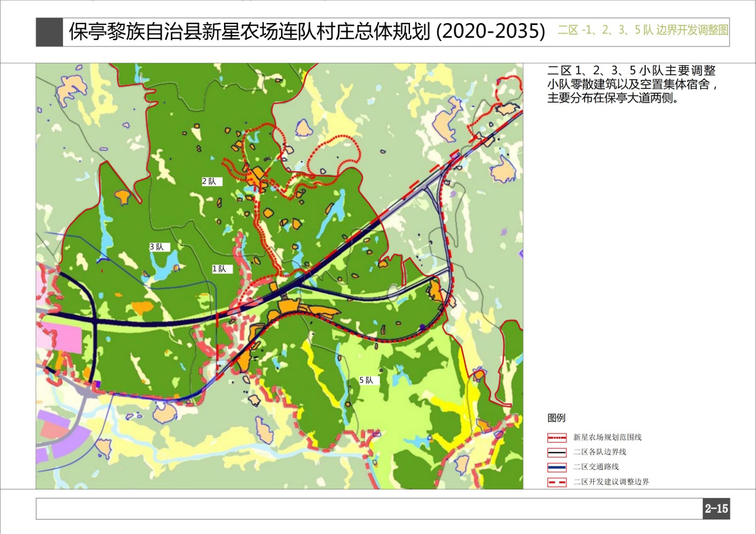Viewport: 756px width, 534px height.
Task: Click the map label "2队"
Action: point(211,181)
